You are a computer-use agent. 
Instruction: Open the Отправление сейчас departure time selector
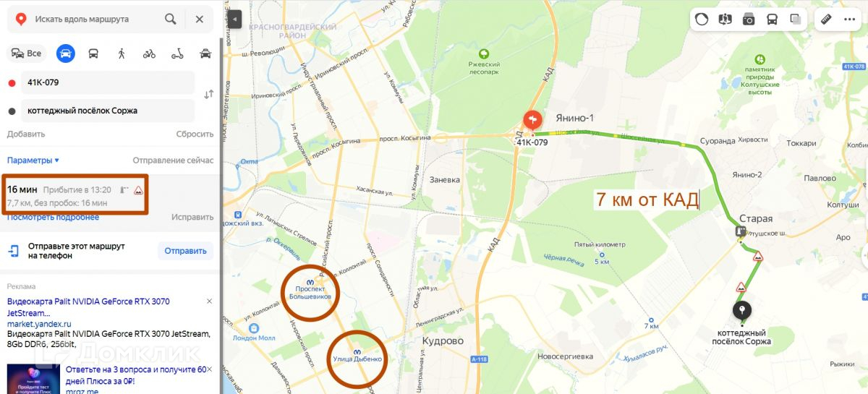point(173,160)
